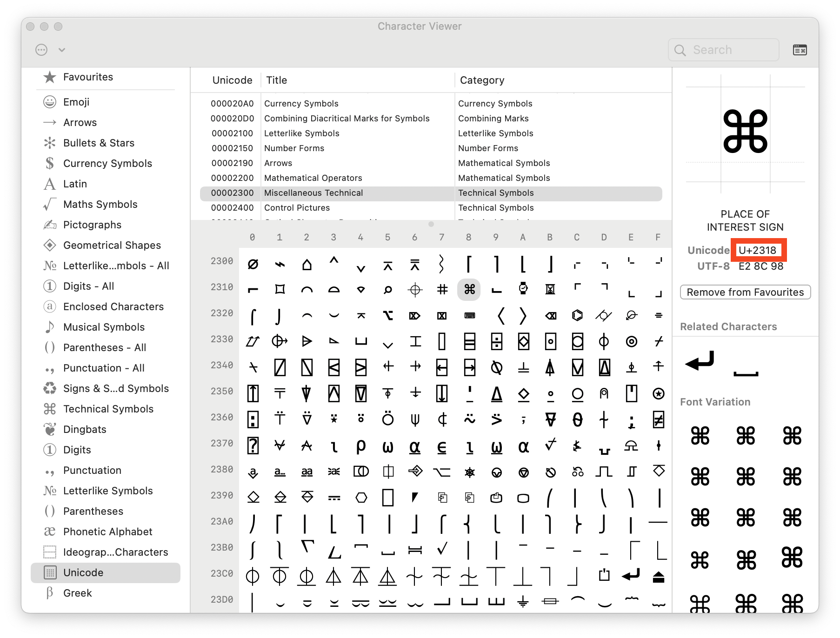Select the alternative key symbol in row 2380
The image size is (840, 638).
(442, 472)
